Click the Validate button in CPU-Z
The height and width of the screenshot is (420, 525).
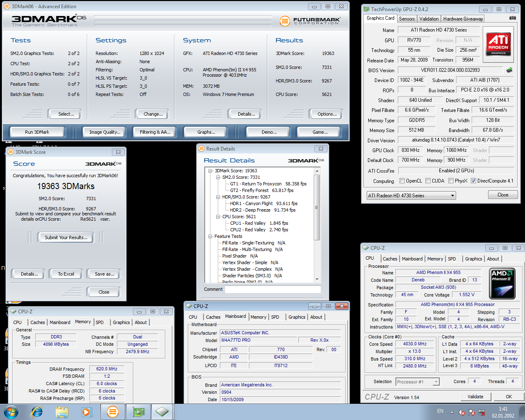click(475, 397)
